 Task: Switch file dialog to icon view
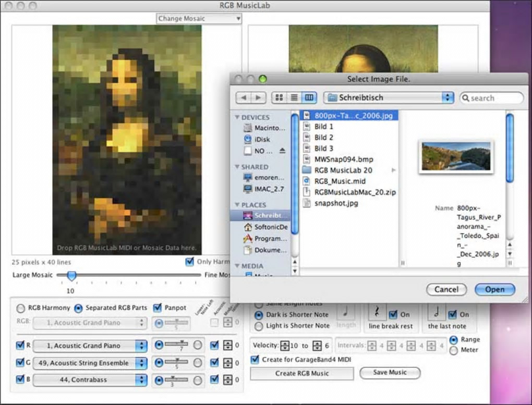279,97
